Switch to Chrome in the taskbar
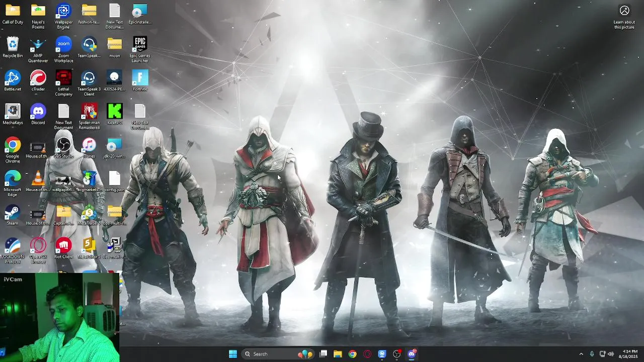The height and width of the screenshot is (362, 644). (x=353, y=354)
